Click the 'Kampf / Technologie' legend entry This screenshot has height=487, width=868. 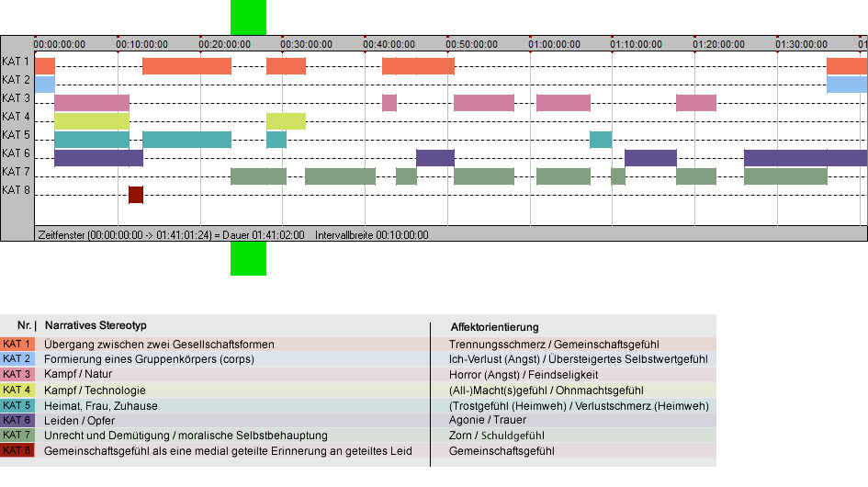coord(95,390)
